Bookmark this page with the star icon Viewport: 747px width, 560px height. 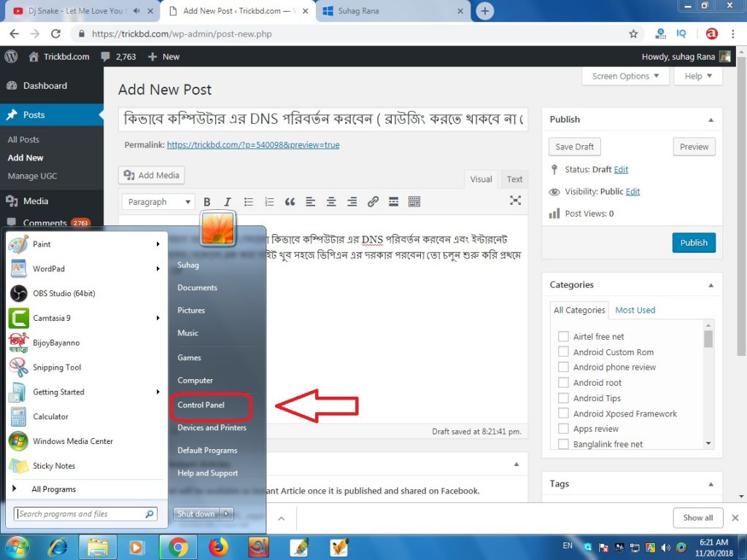point(633,34)
